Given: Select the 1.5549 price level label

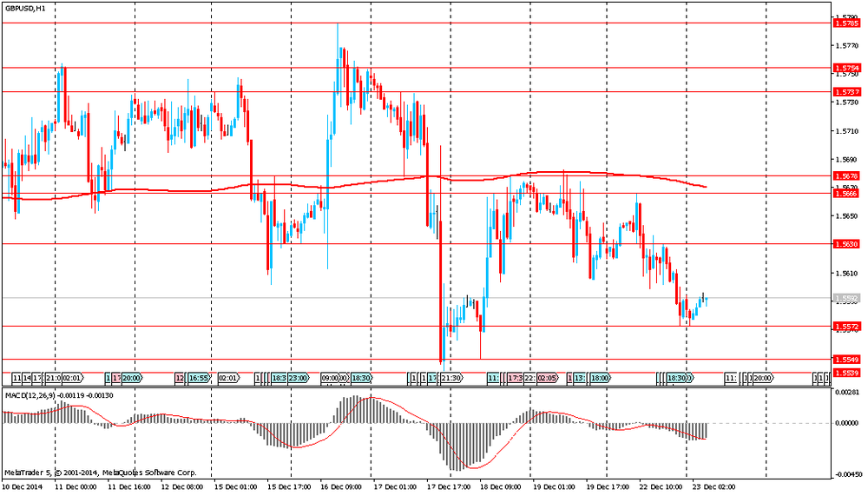Looking at the screenshot, I should click(x=846, y=360).
